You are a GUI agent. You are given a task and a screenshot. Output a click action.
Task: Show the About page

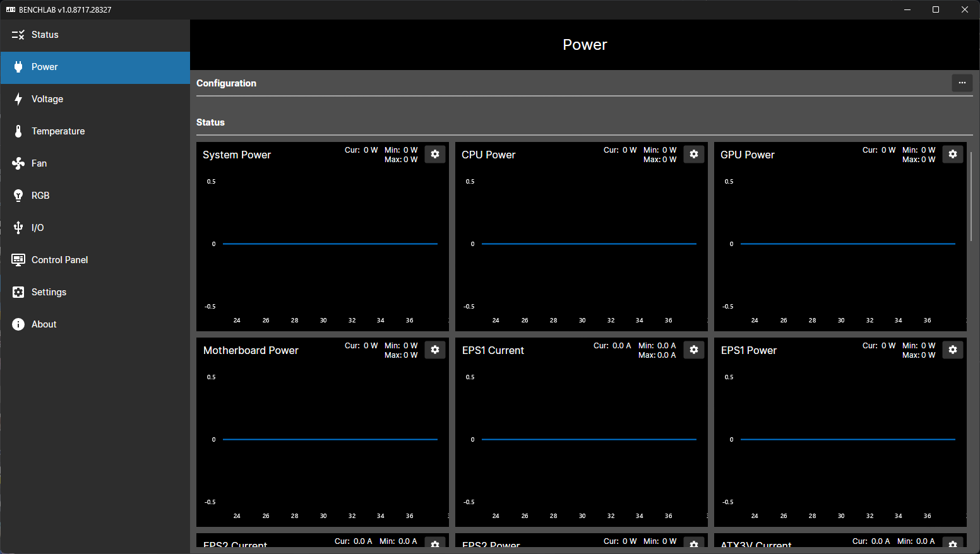coord(44,324)
